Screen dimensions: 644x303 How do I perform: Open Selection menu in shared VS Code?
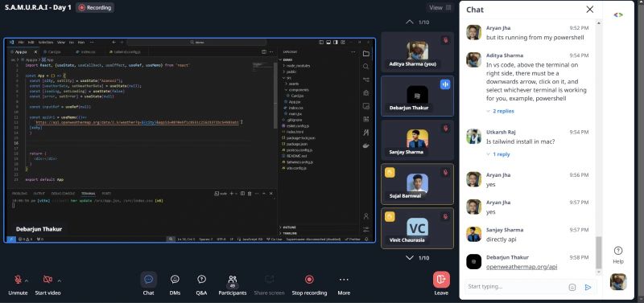46,43
